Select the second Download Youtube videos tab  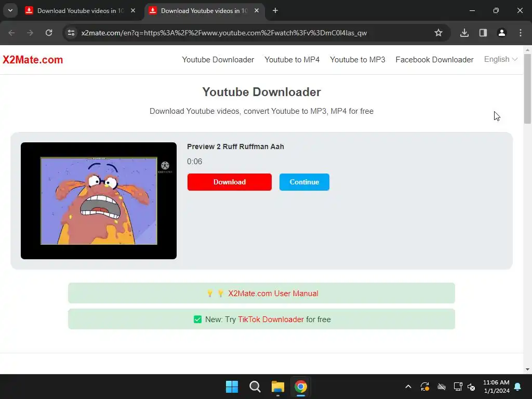pos(204,11)
